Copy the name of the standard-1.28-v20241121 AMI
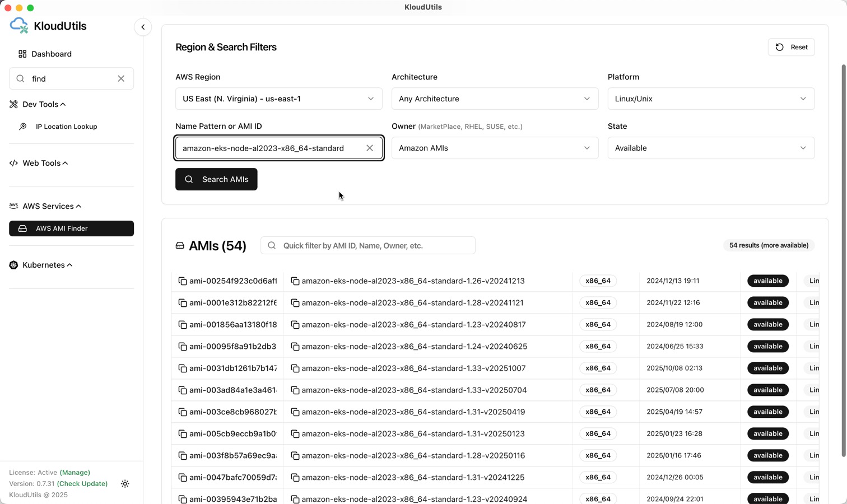Screen dimensions: 847x504 coord(295,303)
